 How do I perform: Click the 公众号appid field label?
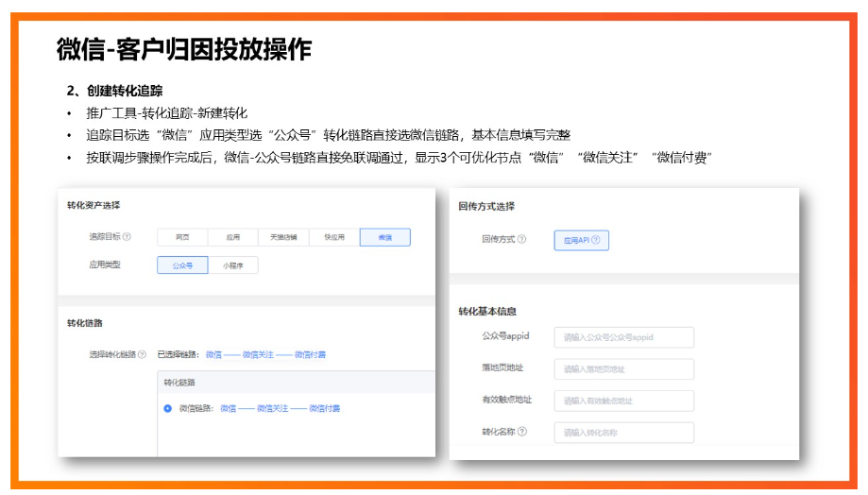pos(505,336)
